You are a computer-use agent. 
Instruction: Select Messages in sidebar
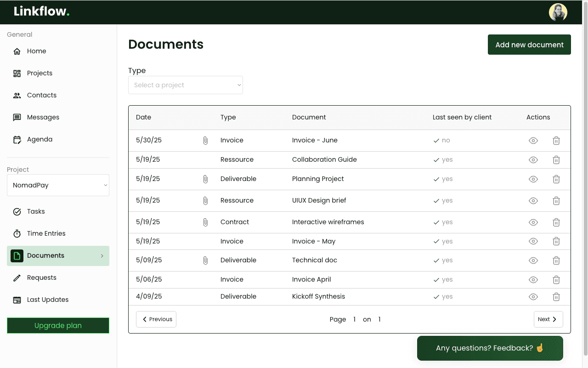click(x=58, y=117)
